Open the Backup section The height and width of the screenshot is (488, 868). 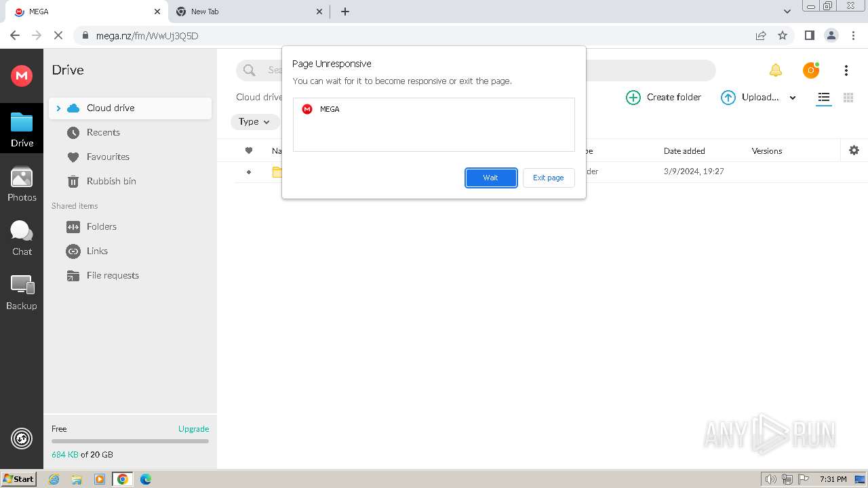point(22,292)
